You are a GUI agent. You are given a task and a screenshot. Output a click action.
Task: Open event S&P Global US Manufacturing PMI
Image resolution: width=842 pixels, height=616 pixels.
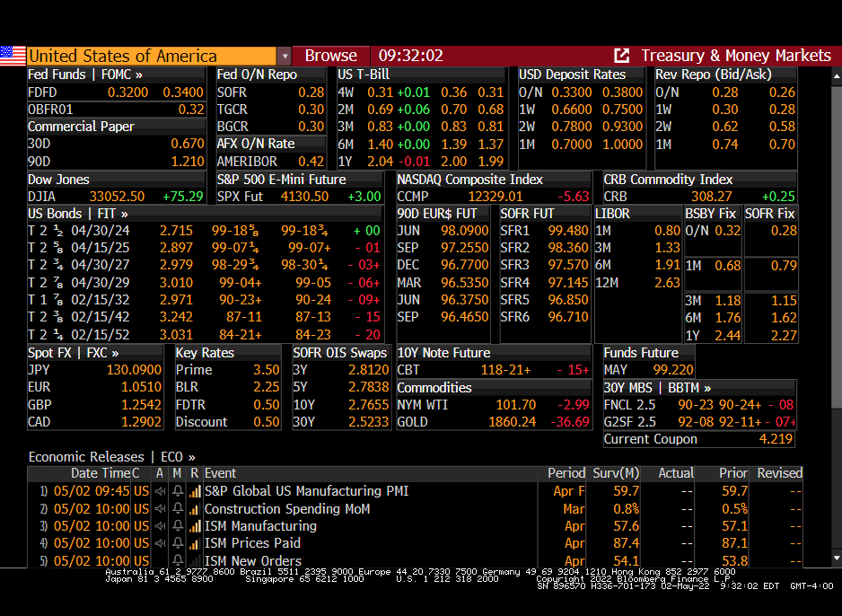[307, 491]
